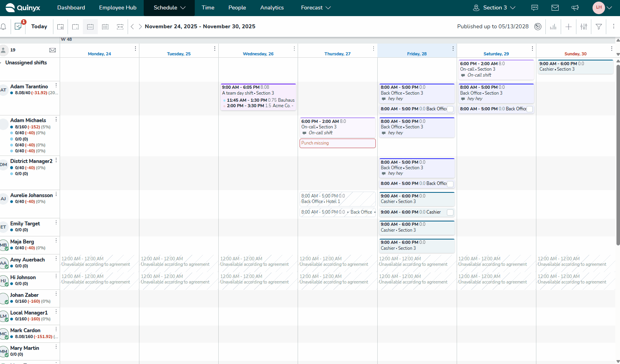620x364 pixels.
Task: Open chat messages icon in header
Action: point(535,8)
